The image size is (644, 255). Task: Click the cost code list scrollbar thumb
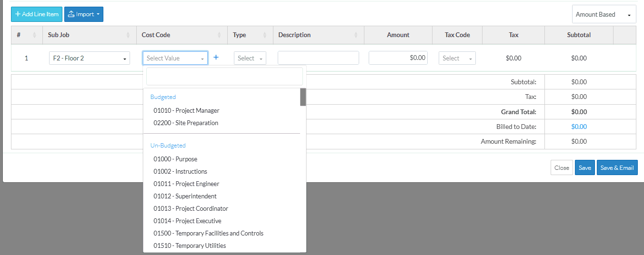tap(303, 97)
